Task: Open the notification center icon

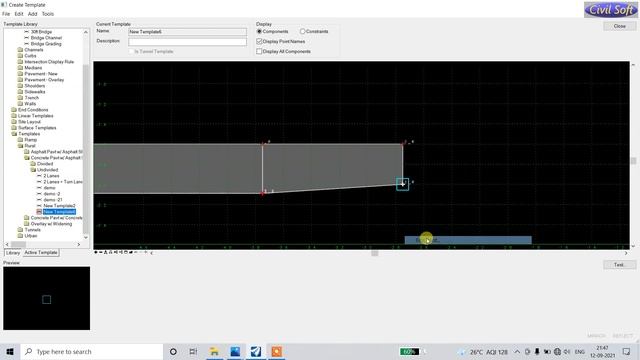Action: click(627, 351)
